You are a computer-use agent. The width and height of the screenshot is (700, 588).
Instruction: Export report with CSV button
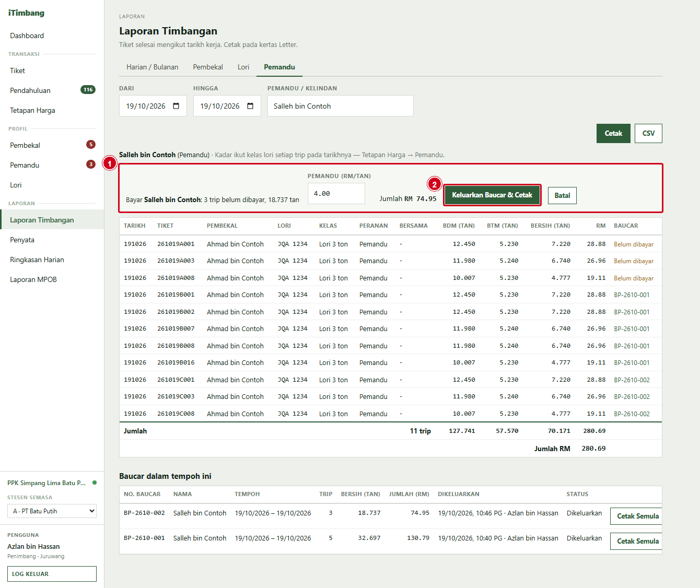pyautogui.click(x=648, y=133)
